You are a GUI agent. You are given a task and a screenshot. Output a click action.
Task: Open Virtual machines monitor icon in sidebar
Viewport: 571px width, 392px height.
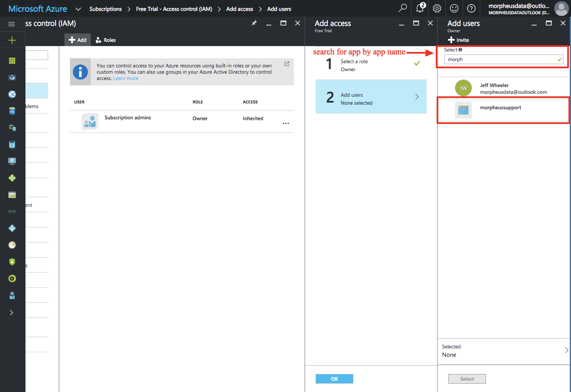(x=12, y=161)
